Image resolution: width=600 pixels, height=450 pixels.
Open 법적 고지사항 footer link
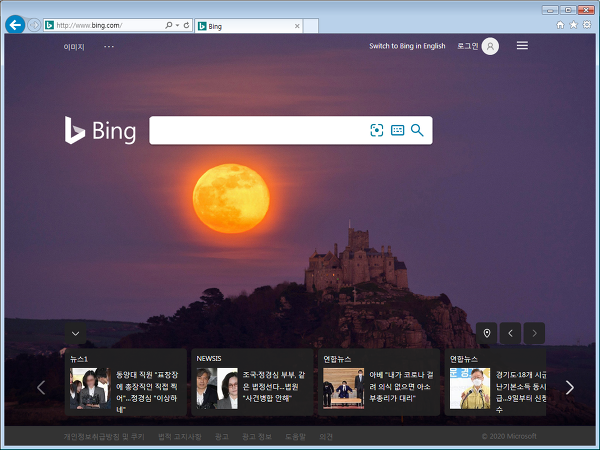[x=180, y=437]
